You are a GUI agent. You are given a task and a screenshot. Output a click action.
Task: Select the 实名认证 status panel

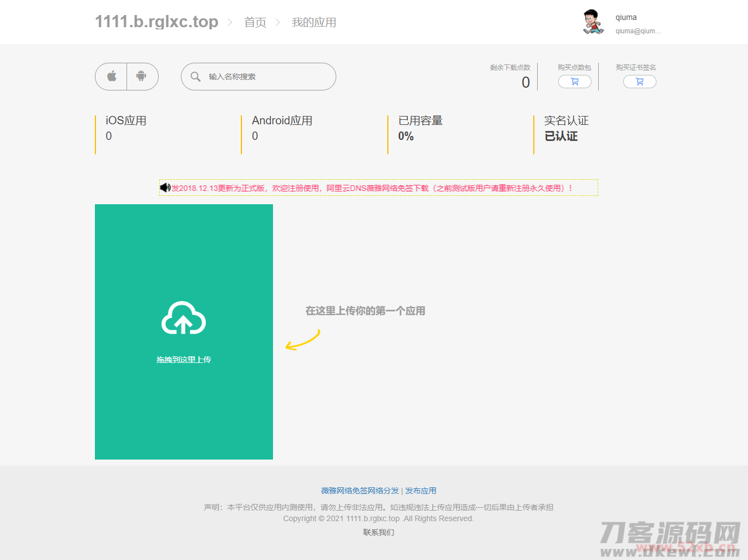point(566,129)
